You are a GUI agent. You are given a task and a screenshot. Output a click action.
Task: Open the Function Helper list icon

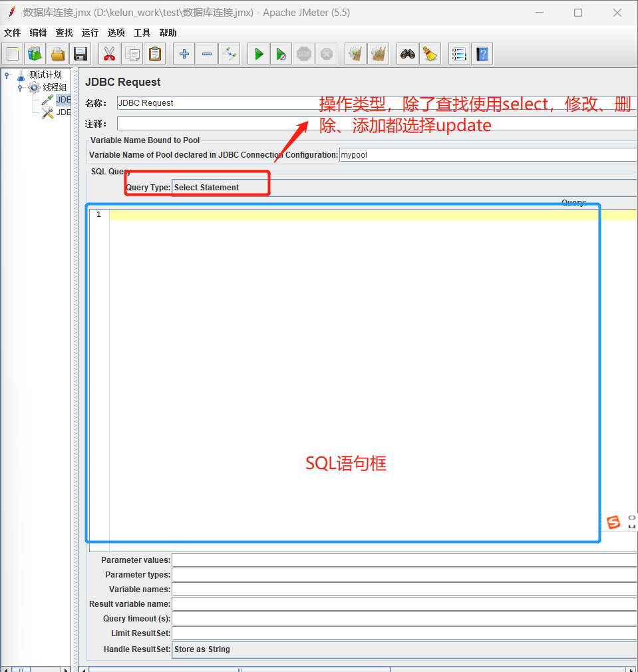click(459, 54)
